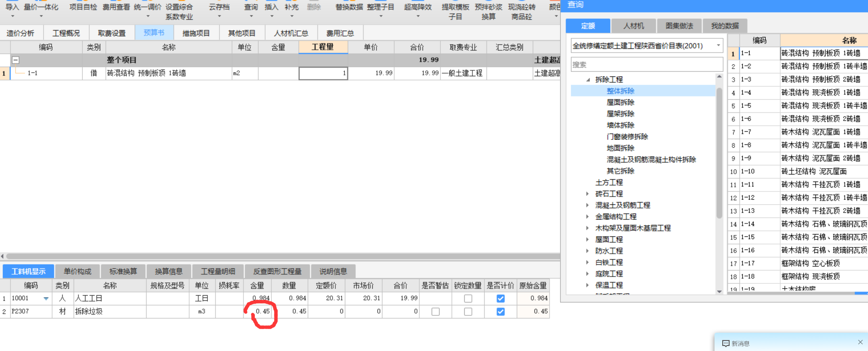Switch to the 人材机汇总 tab

click(x=291, y=33)
